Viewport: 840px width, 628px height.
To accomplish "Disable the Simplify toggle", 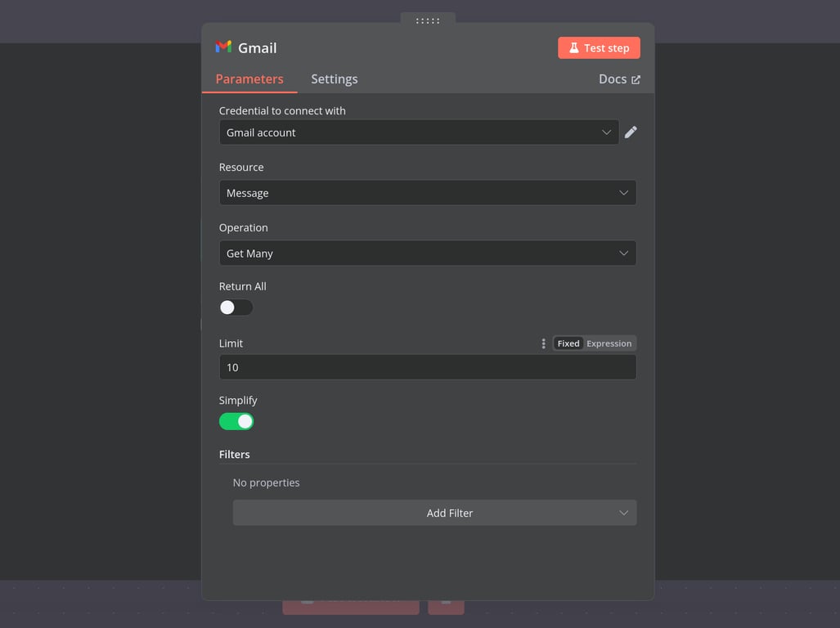I will [236, 420].
